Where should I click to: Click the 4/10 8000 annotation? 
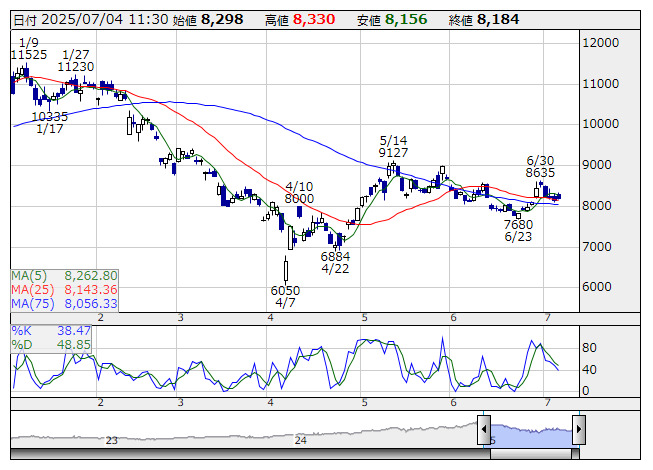tap(299, 193)
